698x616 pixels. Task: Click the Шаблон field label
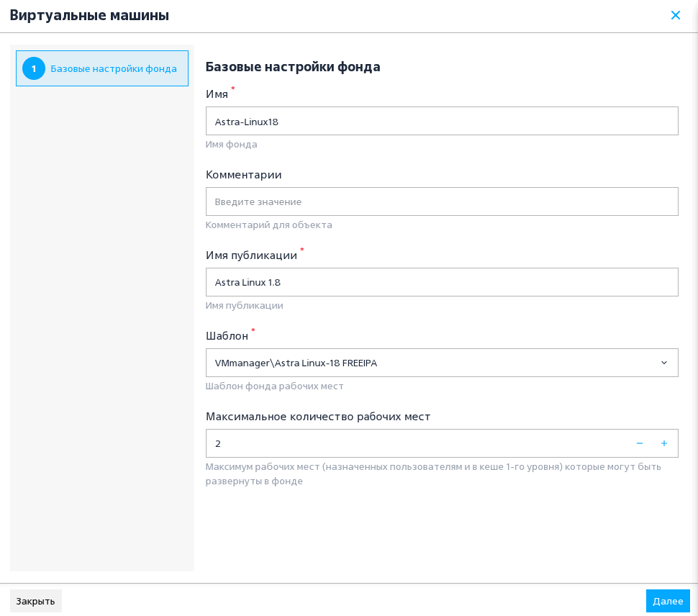pyautogui.click(x=227, y=336)
